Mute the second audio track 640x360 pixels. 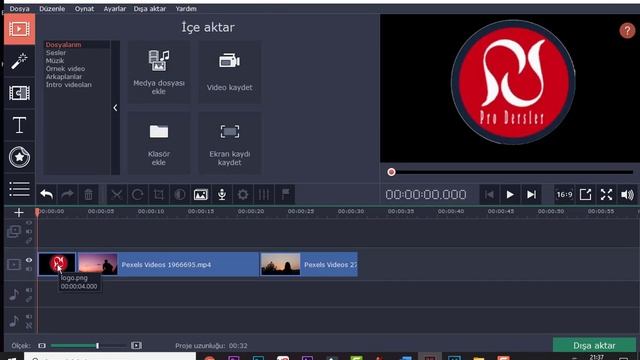coord(29,317)
